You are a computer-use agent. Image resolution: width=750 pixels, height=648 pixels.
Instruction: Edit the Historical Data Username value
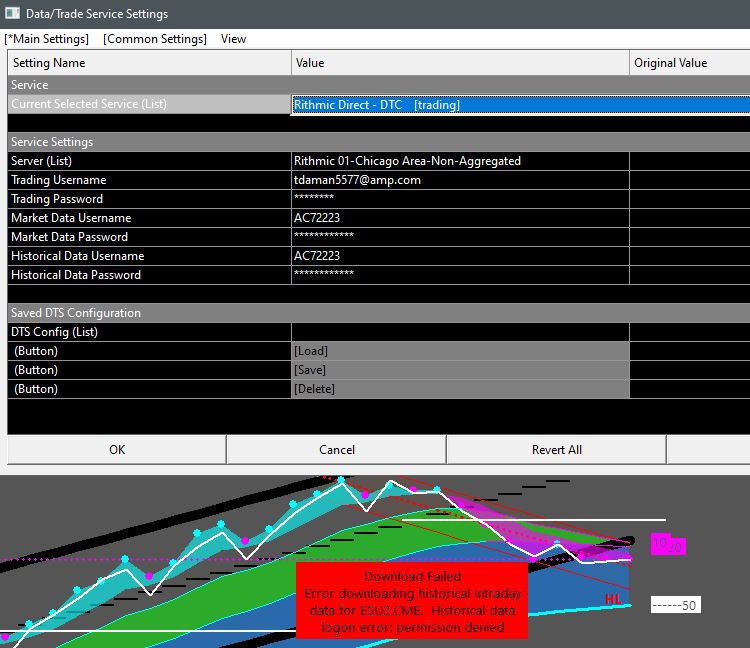tap(460, 256)
